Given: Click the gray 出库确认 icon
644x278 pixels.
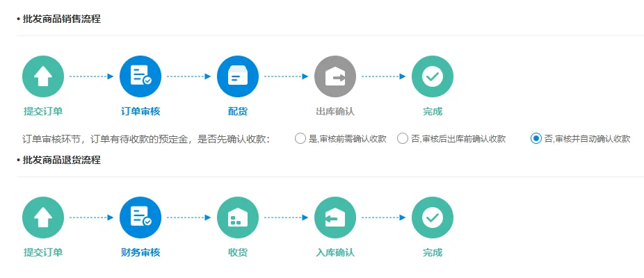Looking at the screenshot, I should click(x=335, y=76).
